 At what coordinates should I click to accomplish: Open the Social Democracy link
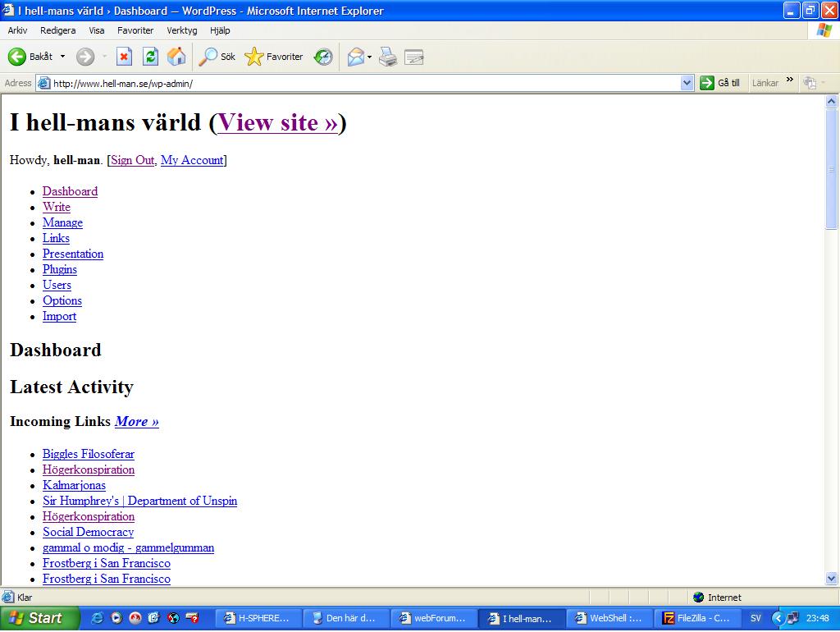88,532
